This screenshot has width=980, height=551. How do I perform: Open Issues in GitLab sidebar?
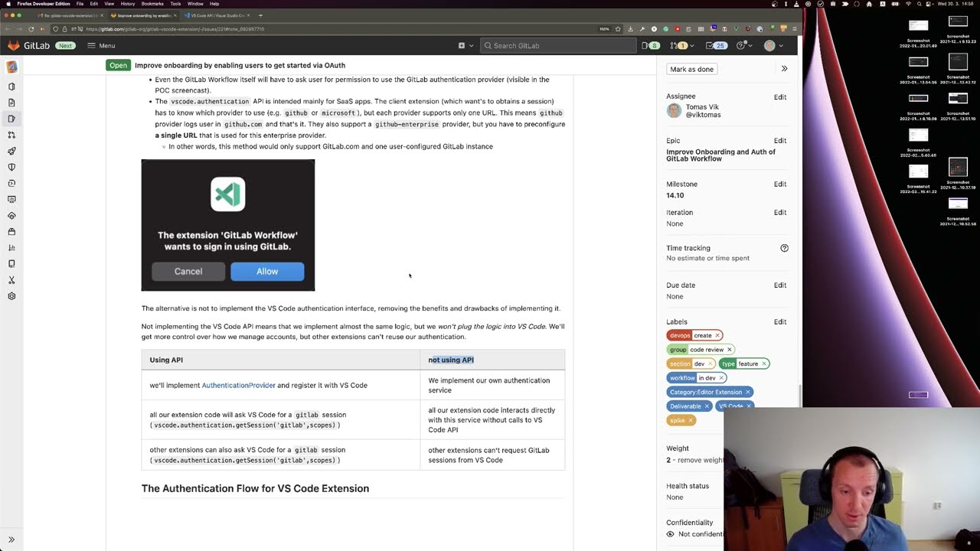(11, 119)
